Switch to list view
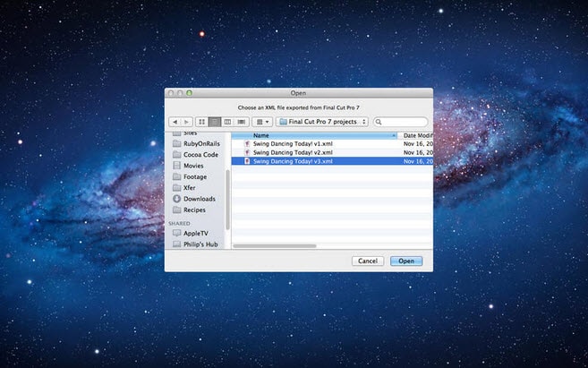The width and height of the screenshot is (588, 368). pos(215,122)
